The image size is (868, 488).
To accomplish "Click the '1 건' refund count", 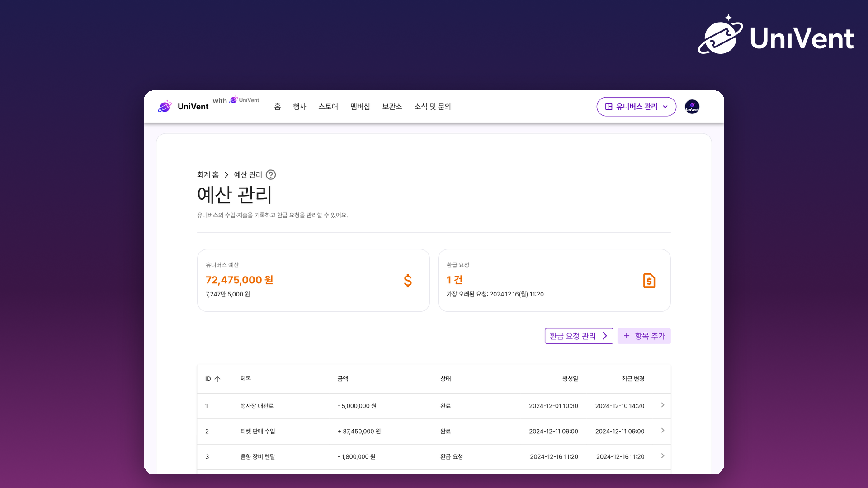I will [454, 280].
